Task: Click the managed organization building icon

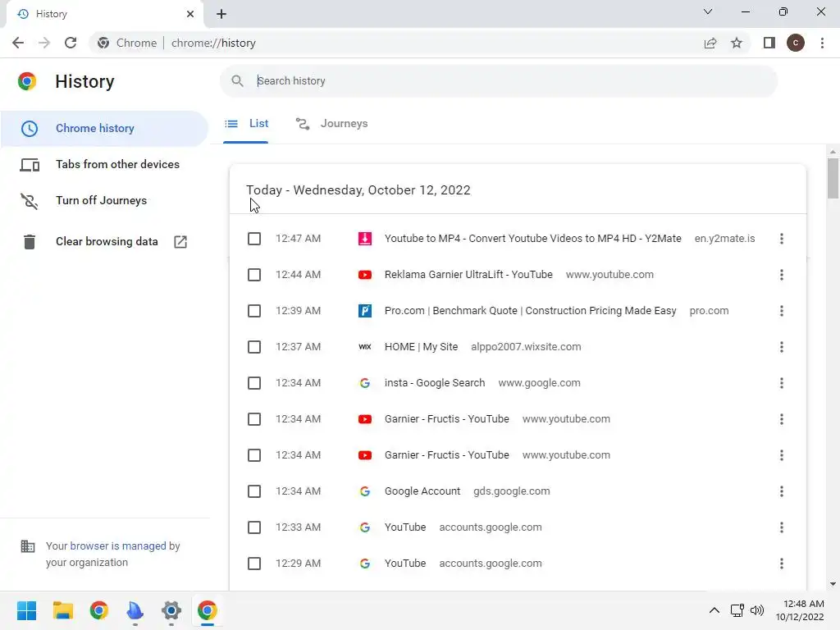Action: click(x=28, y=546)
